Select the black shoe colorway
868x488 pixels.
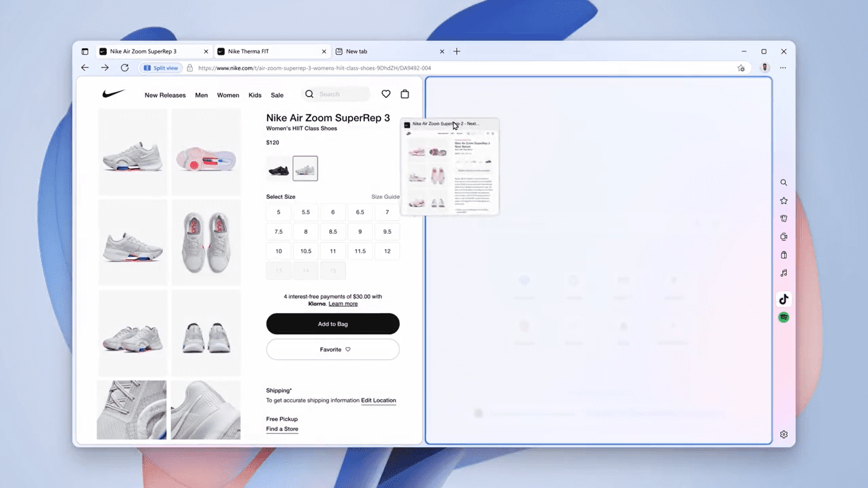point(278,169)
